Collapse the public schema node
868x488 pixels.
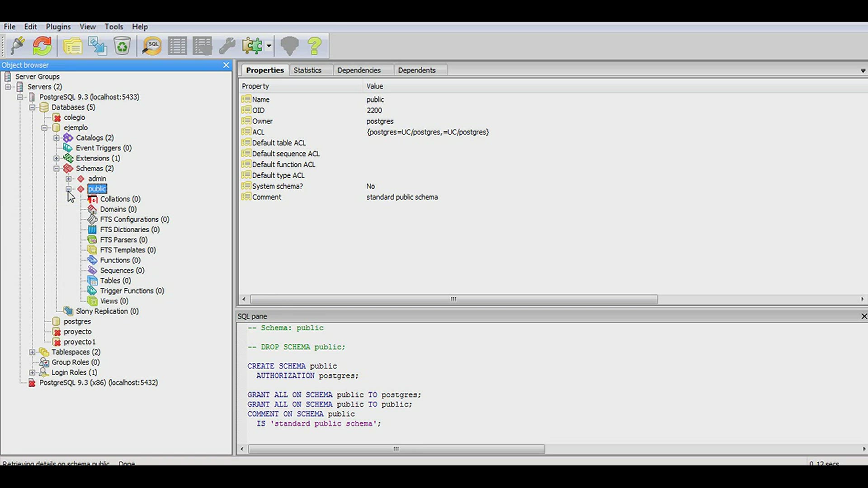click(69, 189)
